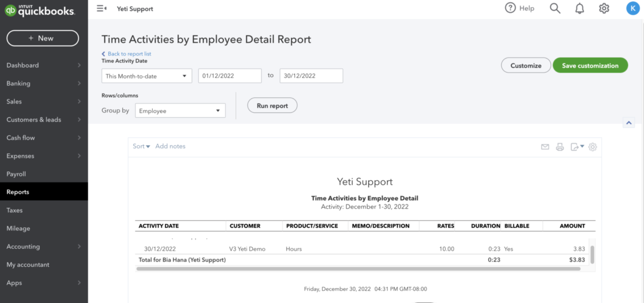Email the report using the envelope icon

545,147
